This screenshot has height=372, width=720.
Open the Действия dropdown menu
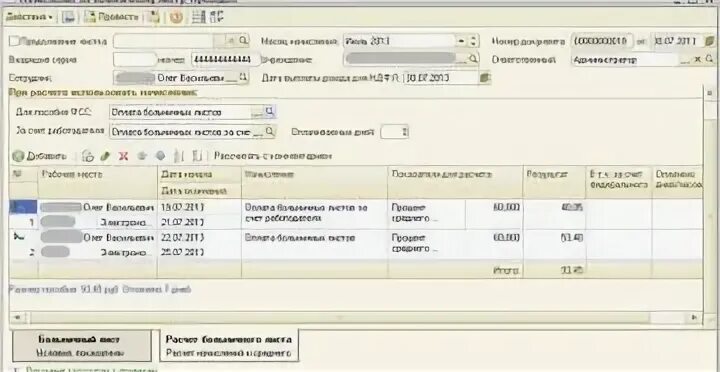[29, 17]
